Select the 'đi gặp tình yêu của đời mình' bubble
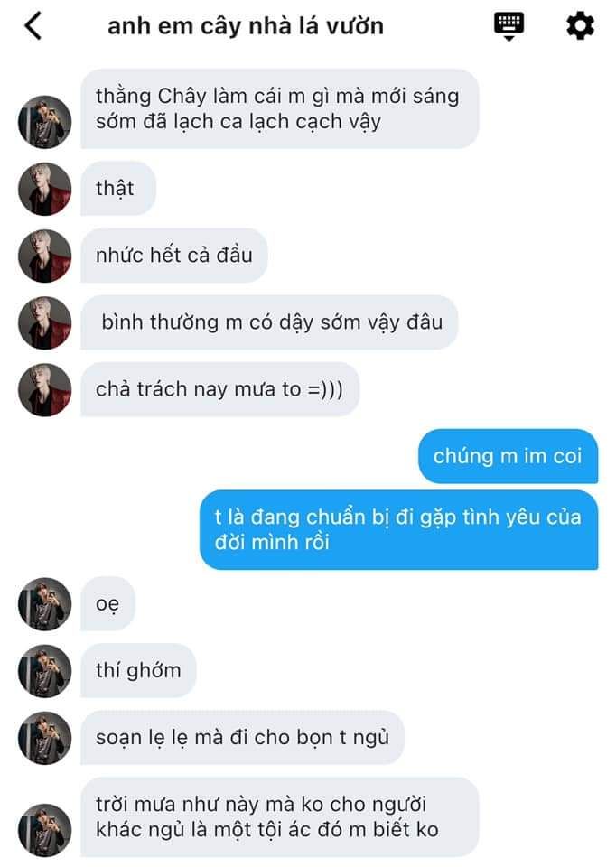This screenshot has height=867, width=616. pos(398,530)
